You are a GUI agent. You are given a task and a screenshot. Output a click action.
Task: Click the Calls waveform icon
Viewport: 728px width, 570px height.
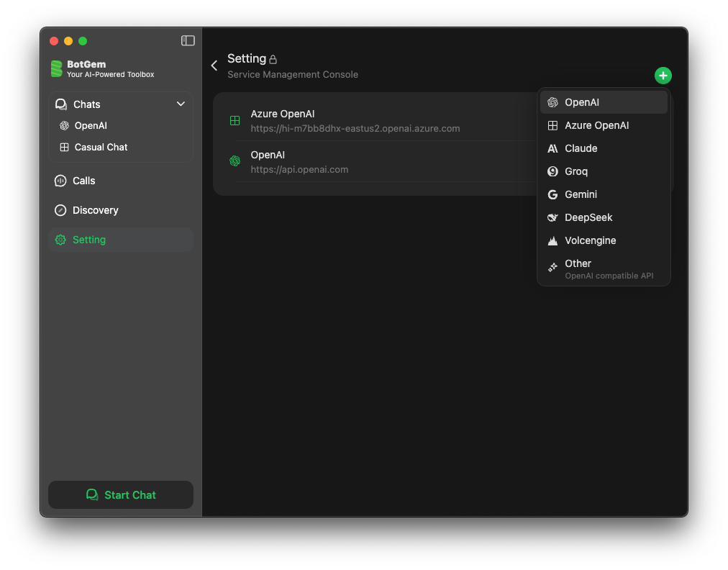(60, 181)
